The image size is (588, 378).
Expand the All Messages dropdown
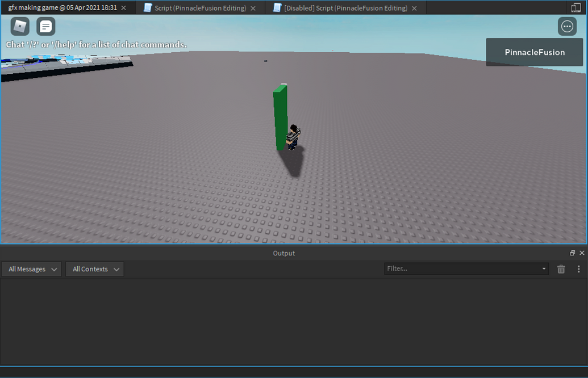click(x=31, y=269)
